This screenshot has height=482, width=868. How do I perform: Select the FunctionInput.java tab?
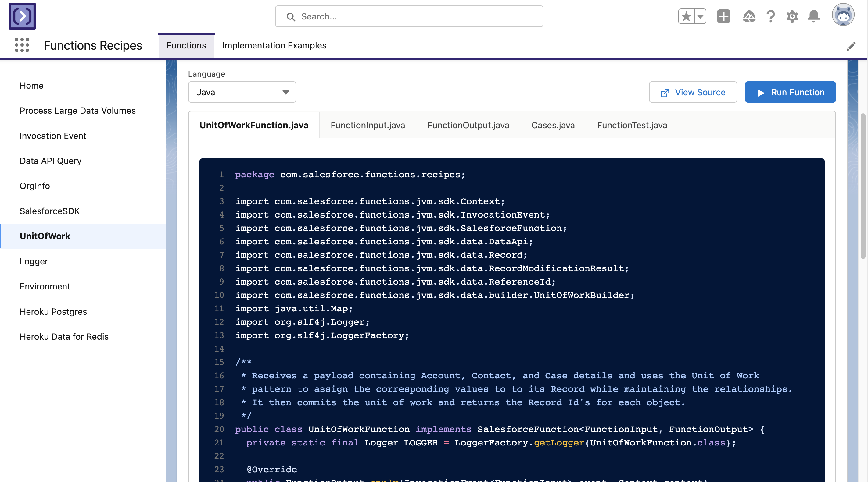[x=368, y=125]
